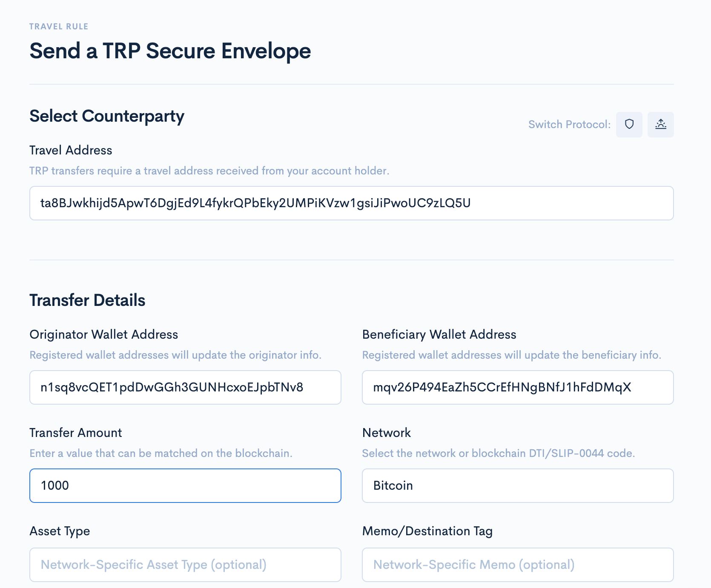Viewport: 711px width, 588px height.
Task: Click the sunrise protocol switch icon
Action: coord(660,124)
